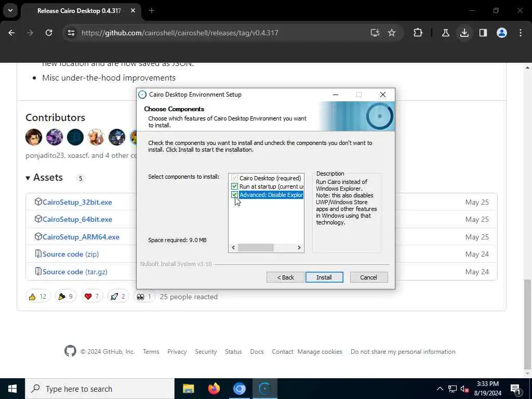
Task: Click the heart reaction with 7
Action: pyautogui.click(x=91, y=297)
